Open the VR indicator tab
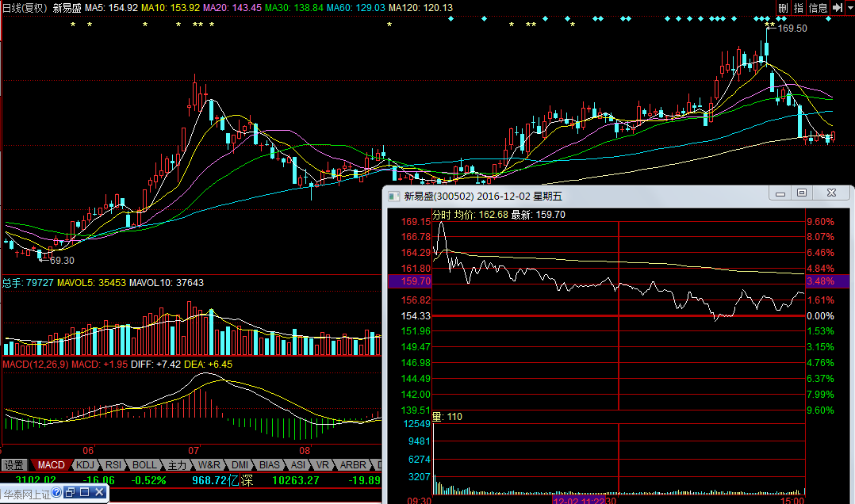855x504 pixels. click(323, 464)
